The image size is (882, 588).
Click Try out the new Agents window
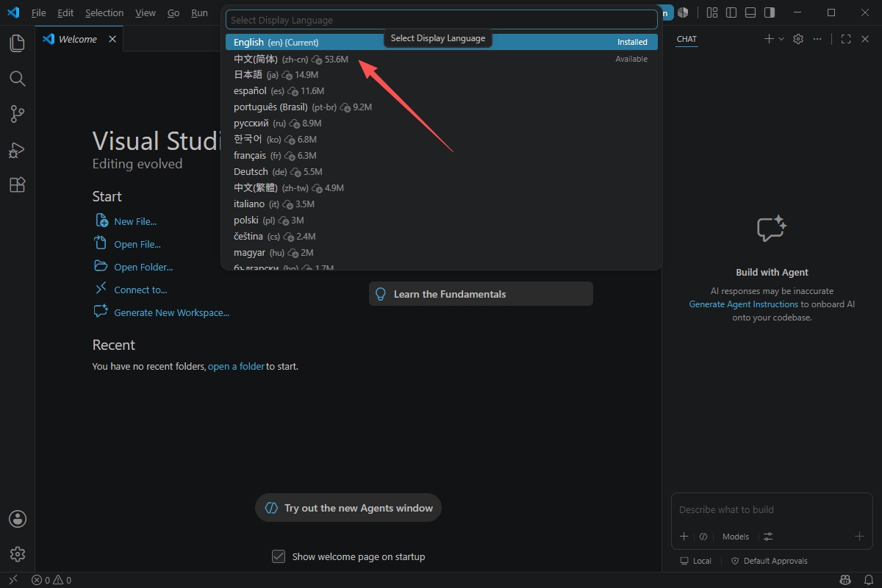[x=348, y=508]
